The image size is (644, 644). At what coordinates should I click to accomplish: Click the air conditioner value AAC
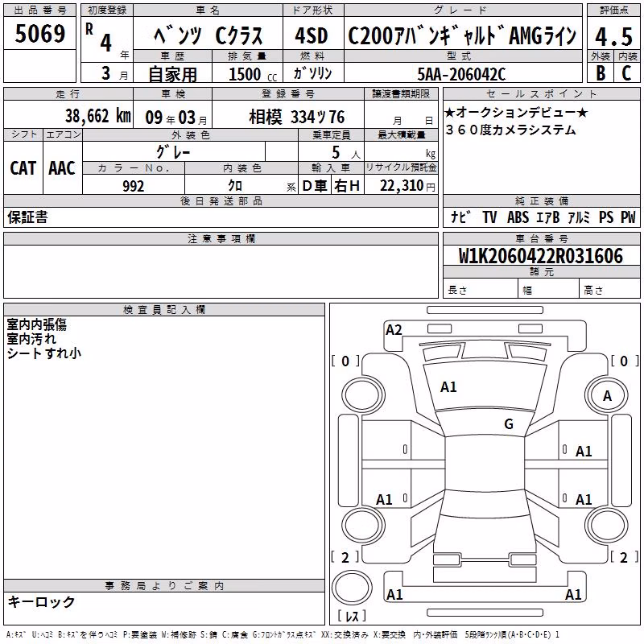point(62,168)
